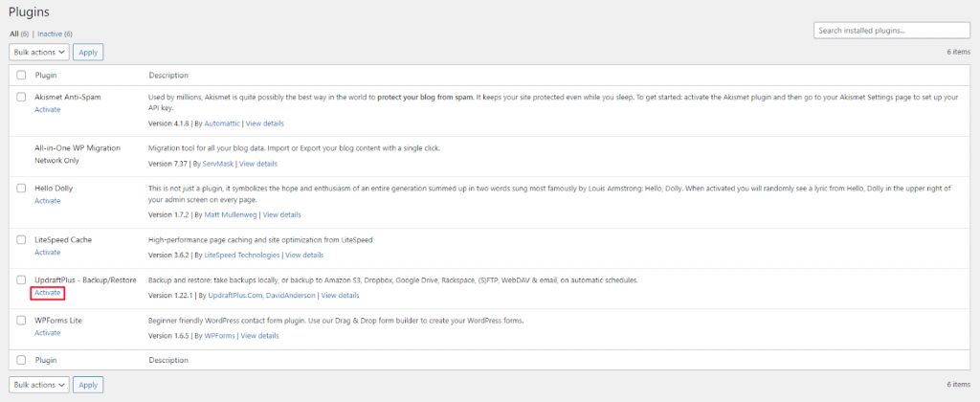Open the top Bulk actions dropdown
This screenshot has height=402, width=980.
[x=39, y=53]
